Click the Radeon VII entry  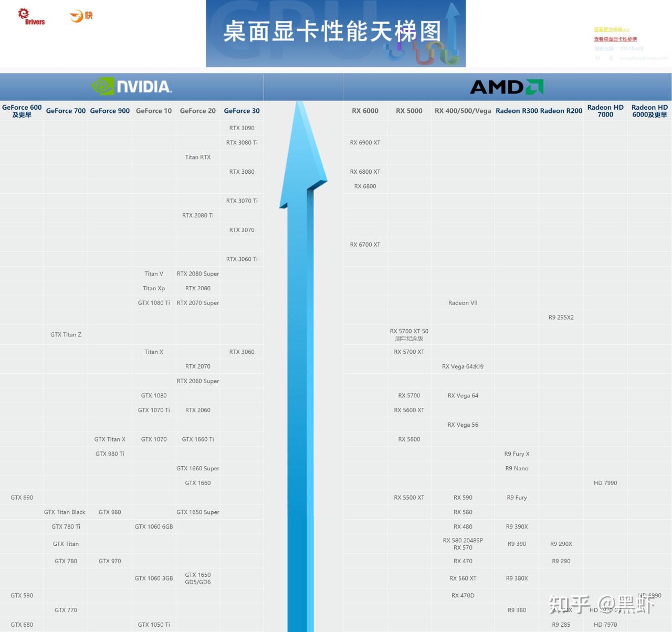coord(463,303)
